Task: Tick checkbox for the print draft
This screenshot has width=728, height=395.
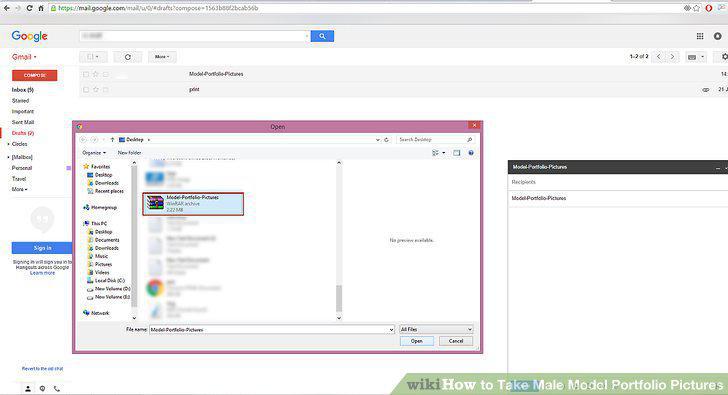Action: coord(86,90)
